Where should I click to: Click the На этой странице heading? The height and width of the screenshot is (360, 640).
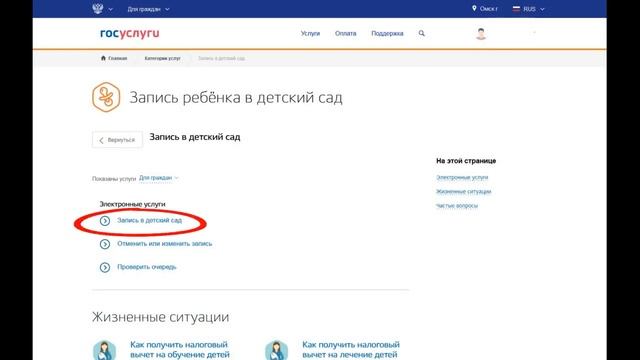click(x=466, y=161)
